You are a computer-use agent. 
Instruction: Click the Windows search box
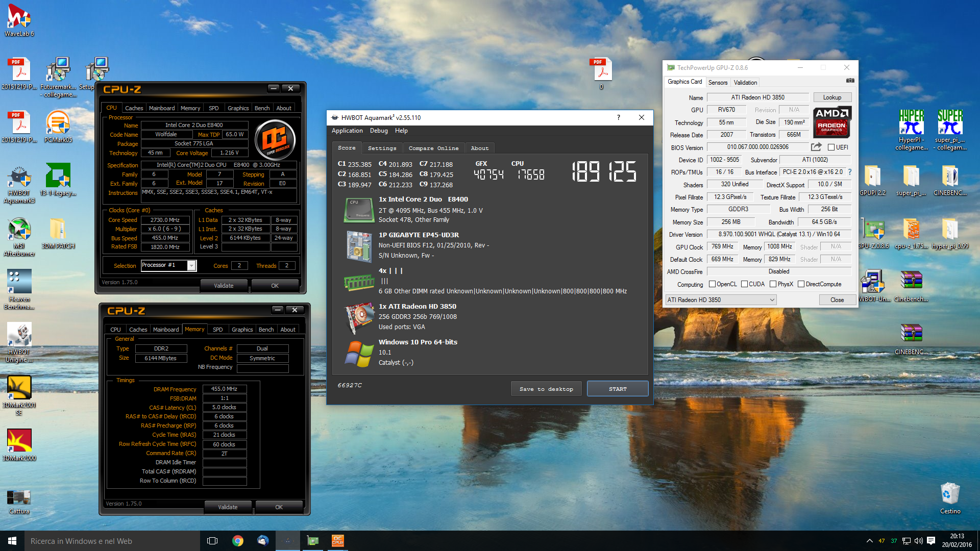pyautogui.click(x=111, y=541)
